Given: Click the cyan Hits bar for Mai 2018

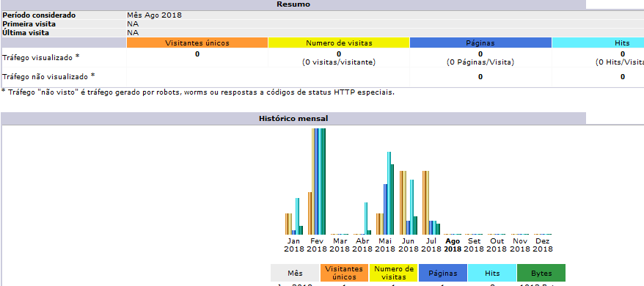Looking at the screenshot, I should (x=389, y=193).
